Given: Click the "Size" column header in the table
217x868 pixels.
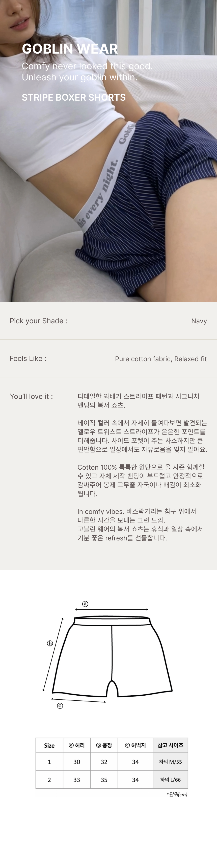Looking at the screenshot, I should coord(49,745).
